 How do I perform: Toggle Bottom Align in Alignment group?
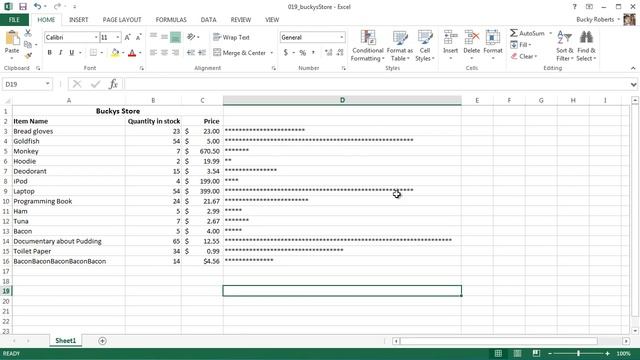(x=176, y=37)
